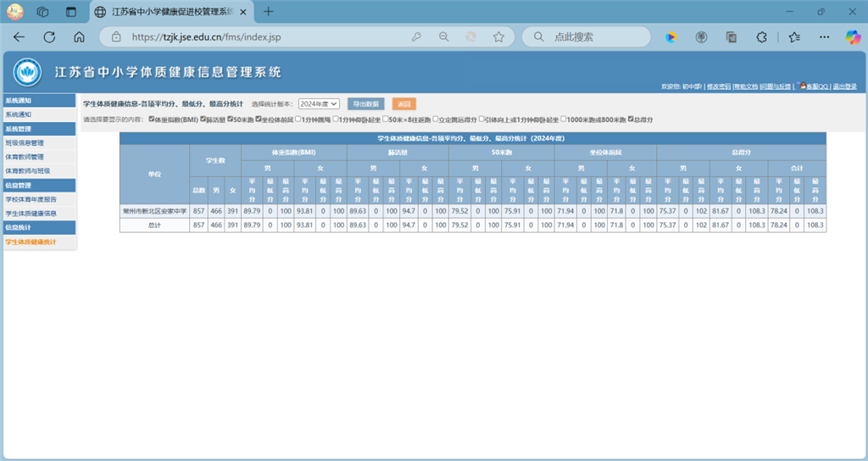This screenshot has width=868, height=461.
Task: Uncheck the 总得分 checkbox
Action: pyautogui.click(x=631, y=119)
